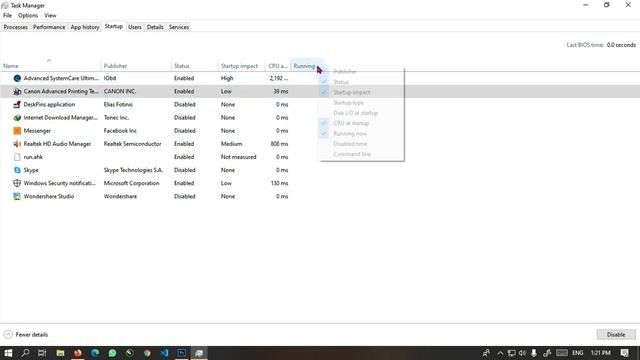Sort by Running now column header
The width and height of the screenshot is (640, 360).
point(307,65)
